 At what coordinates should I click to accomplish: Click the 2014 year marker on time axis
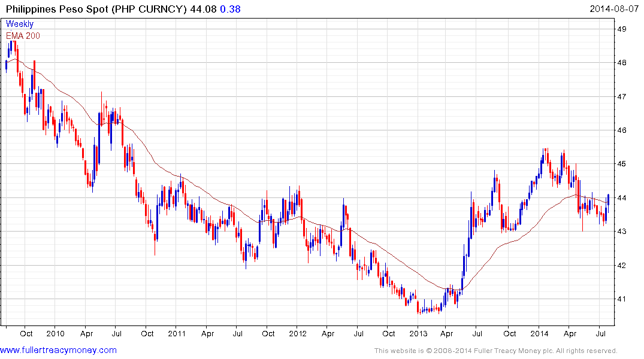(539, 333)
